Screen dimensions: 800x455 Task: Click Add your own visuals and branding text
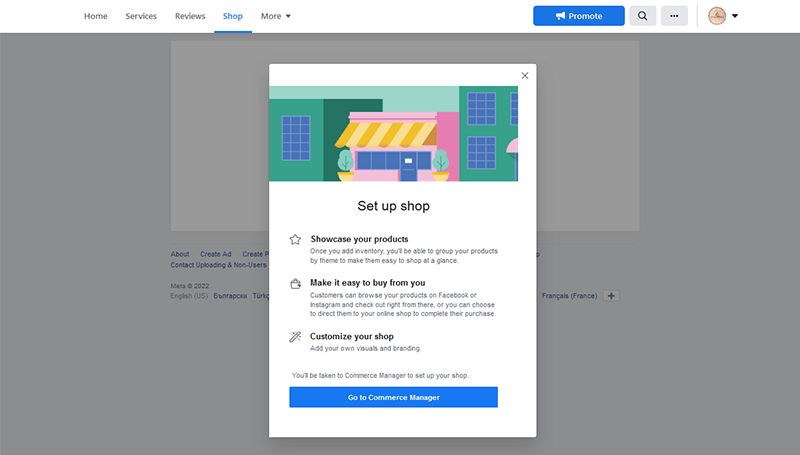(365, 348)
